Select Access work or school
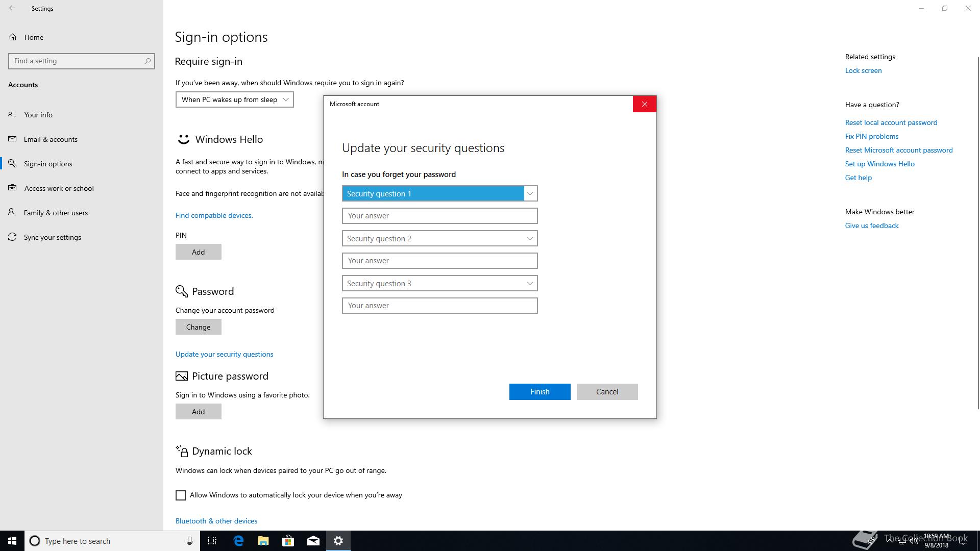This screenshot has height=551, width=980. click(59, 188)
